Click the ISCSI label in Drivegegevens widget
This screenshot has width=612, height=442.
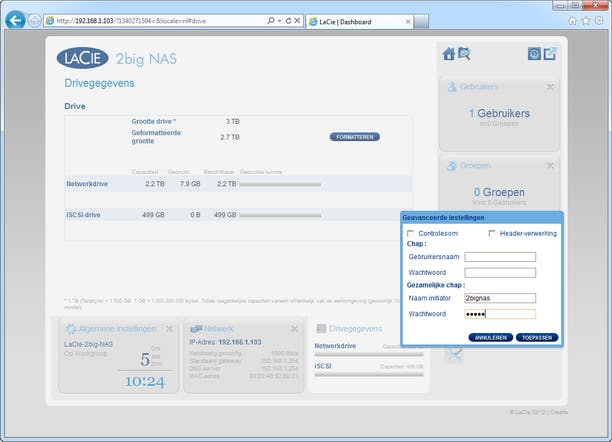tap(323, 366)
